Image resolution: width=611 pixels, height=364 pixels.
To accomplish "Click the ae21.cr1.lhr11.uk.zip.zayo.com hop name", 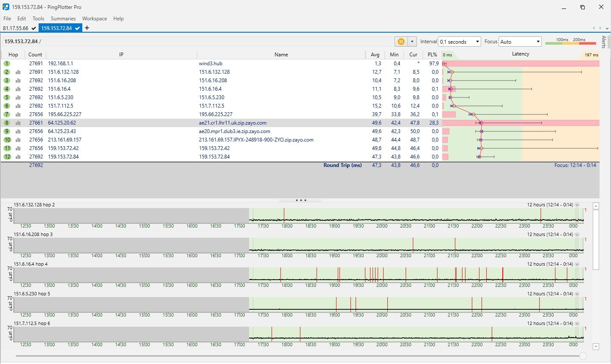I will [233, 123].
